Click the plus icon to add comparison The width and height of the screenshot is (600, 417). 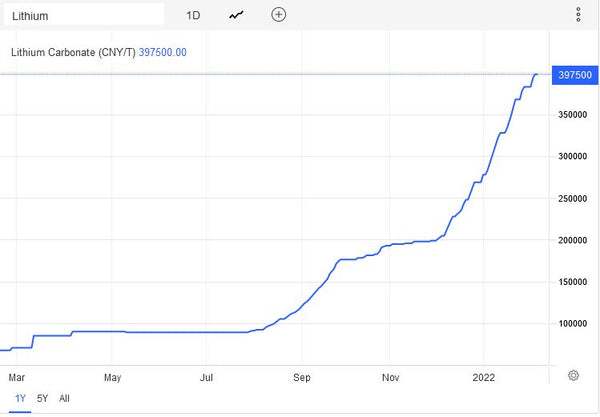[279, 15]
